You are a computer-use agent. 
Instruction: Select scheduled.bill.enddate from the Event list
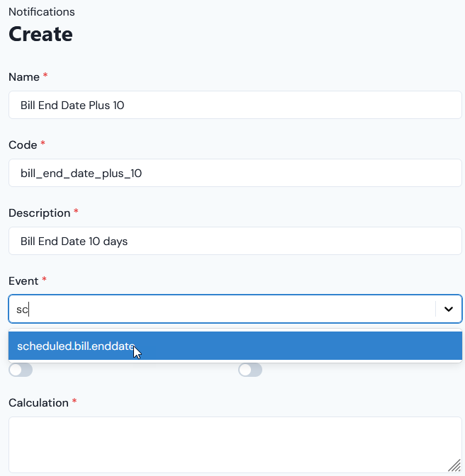tap(235, 346)
